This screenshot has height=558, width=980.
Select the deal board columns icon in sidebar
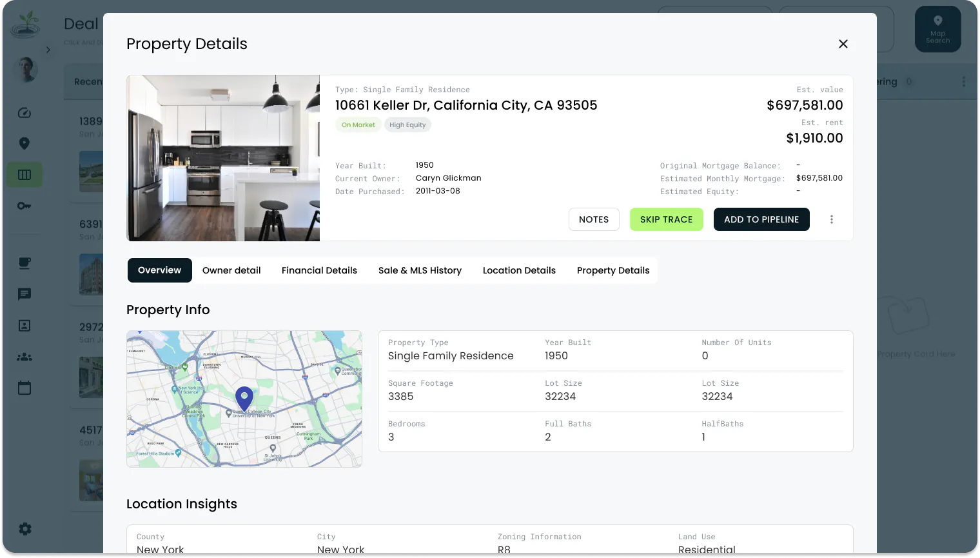coord(24,175)
